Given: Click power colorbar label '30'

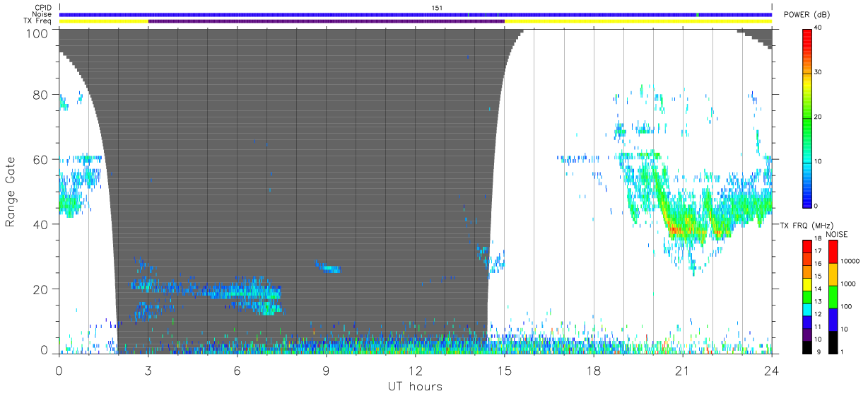Looking at the screenshot, I should (819, 73).
